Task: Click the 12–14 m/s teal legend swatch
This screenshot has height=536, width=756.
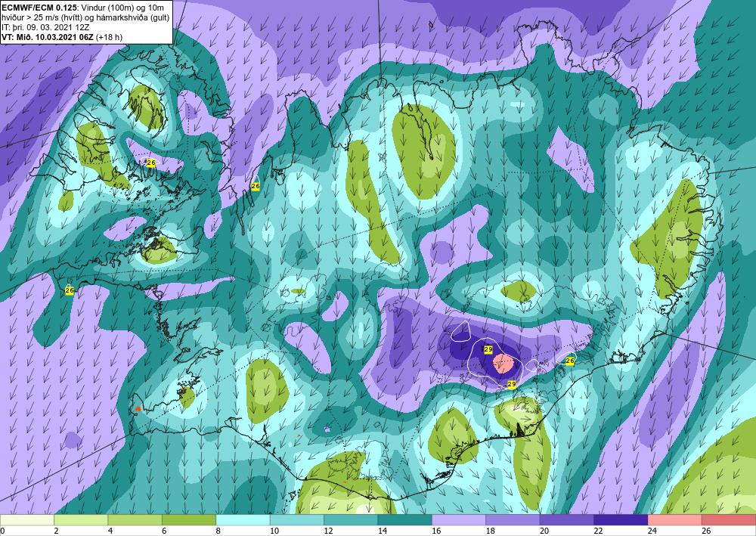Action: tap(351, 520)
